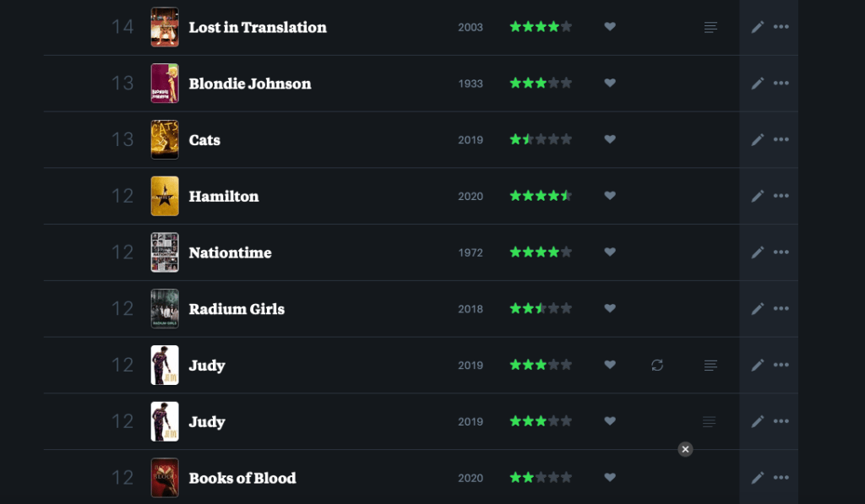Like Radium Girls with the heart
Screen dimensions: 865x504
pyautogui.click(x=610, y=309)
